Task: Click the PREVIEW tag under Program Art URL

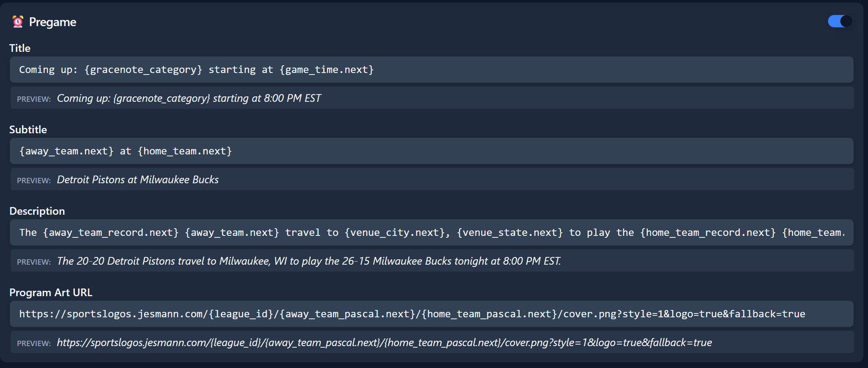Action: pyautogui.click(x=34, y=343)
